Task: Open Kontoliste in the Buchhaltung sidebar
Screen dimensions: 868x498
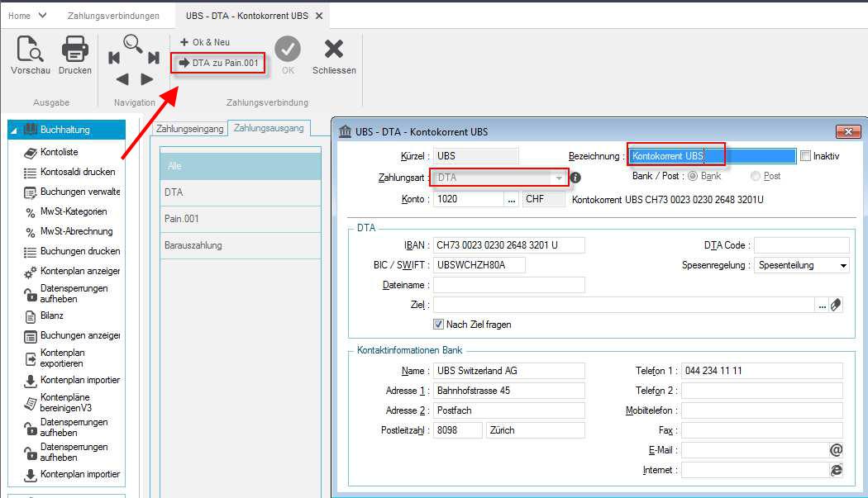Action: (60, 152)
